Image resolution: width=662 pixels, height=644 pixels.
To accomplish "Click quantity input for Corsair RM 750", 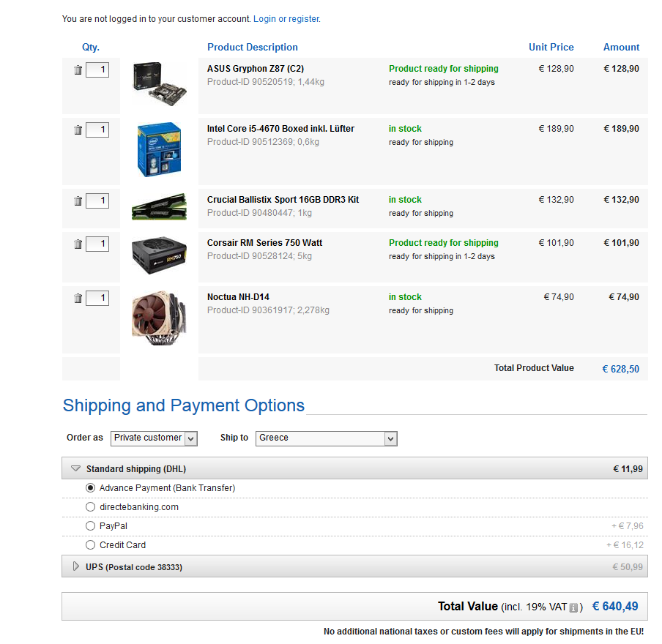I will click(x=97, y=244).
